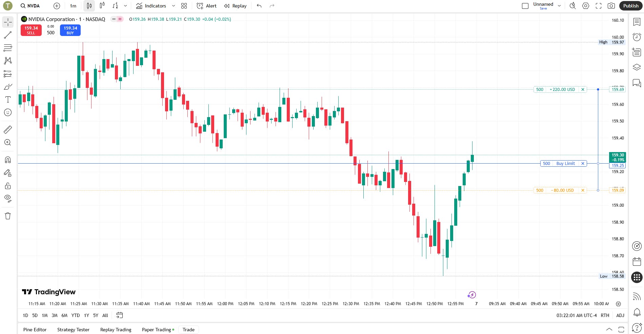Open the NVDA symbol search
Image resolution: width=644 pixels, height=334 pixels.
pyautogui.click(x=30, y=6)
